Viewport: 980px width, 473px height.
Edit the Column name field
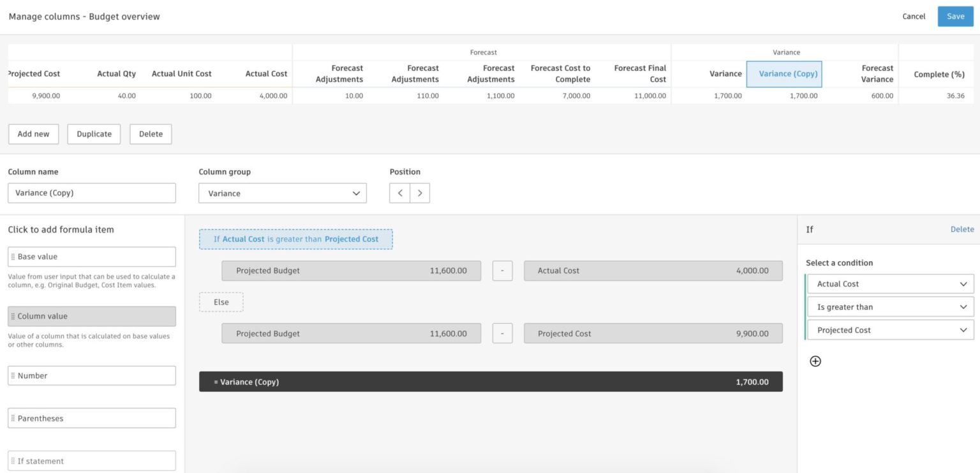92,193
